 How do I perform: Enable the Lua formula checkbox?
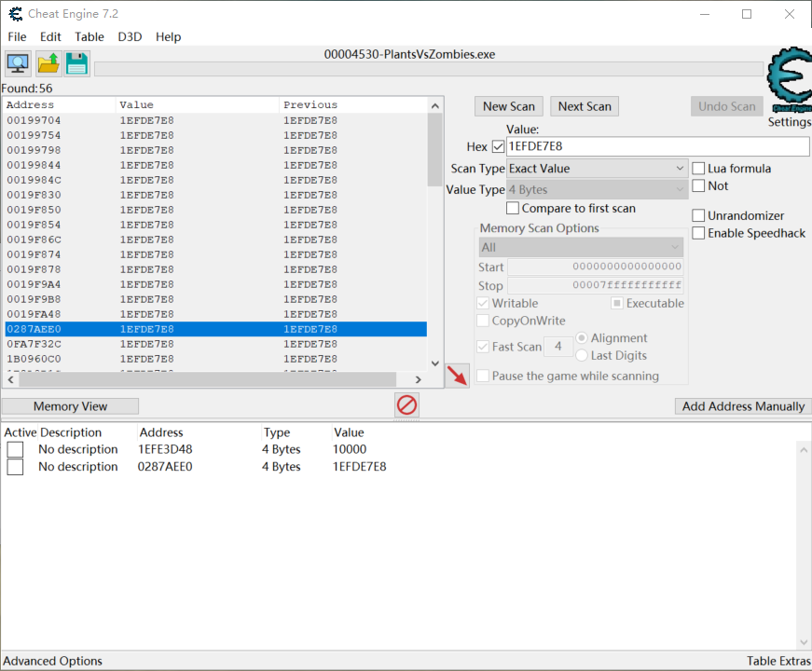click(698, 169)
